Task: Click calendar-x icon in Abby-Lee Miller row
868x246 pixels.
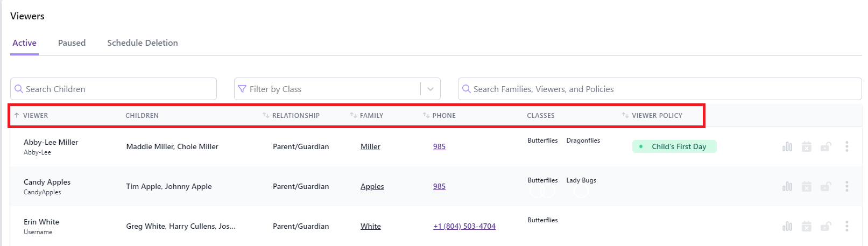Action: pyautogui.click(x=807, y=146)
